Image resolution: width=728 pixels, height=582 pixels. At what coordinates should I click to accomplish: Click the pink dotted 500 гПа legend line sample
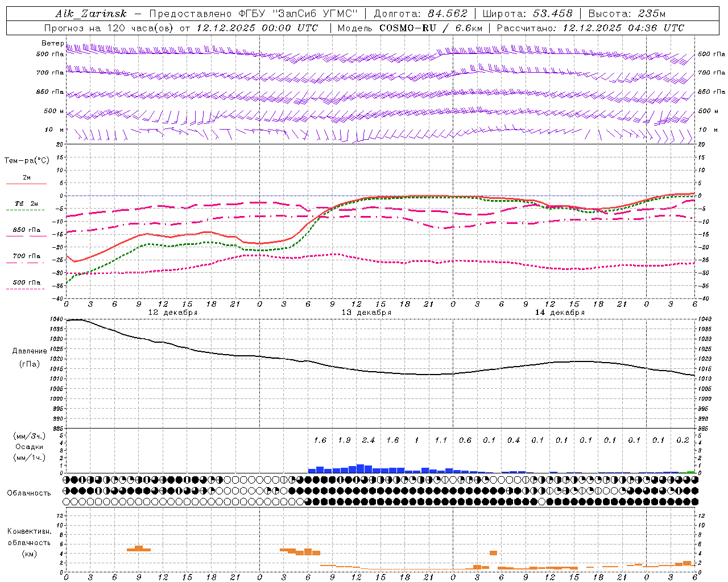pos(25,289)
